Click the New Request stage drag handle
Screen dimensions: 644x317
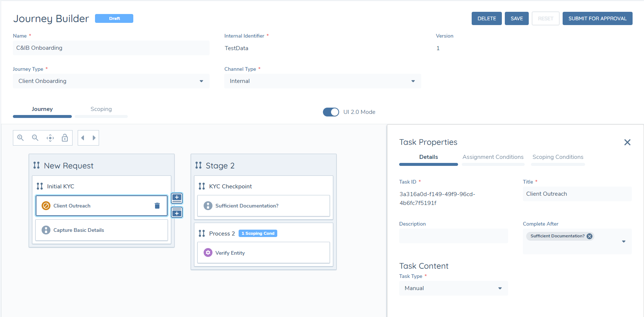click(x=36, y=166)
